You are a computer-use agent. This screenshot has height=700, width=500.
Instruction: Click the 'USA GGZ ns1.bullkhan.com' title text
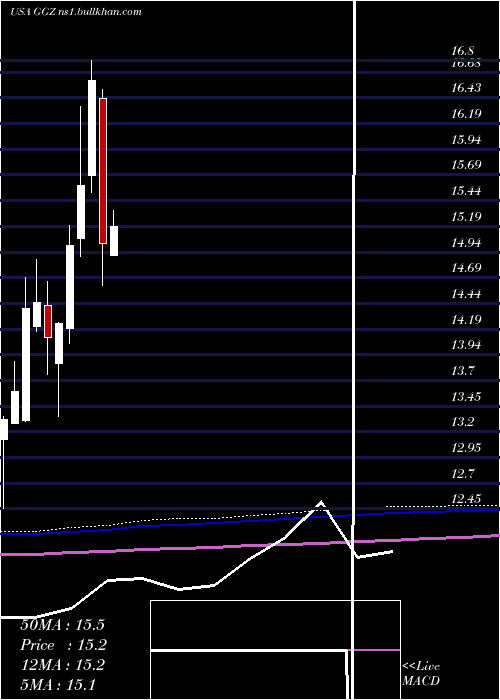pyautogui.click(x=75, y=12)
